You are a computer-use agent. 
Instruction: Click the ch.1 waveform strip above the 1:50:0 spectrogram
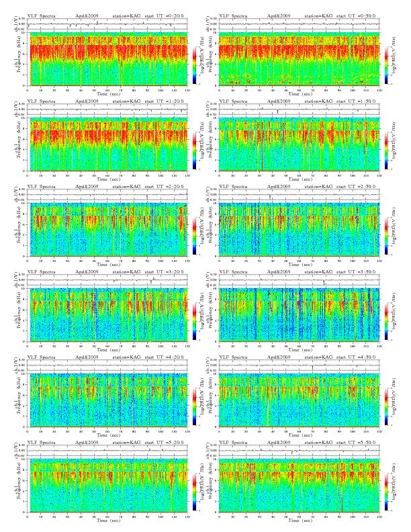coord(299,109)
